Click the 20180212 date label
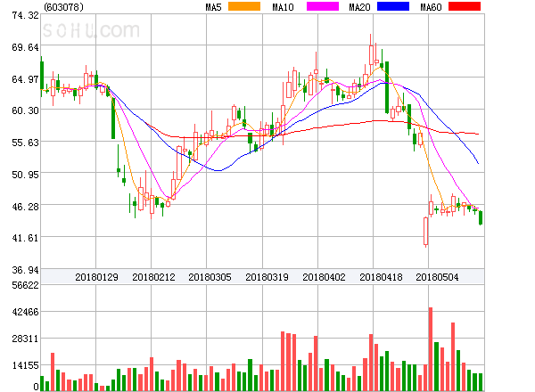The width and height of the screenshot is (535, 392). pyautogui.click(x=153, y=277)
